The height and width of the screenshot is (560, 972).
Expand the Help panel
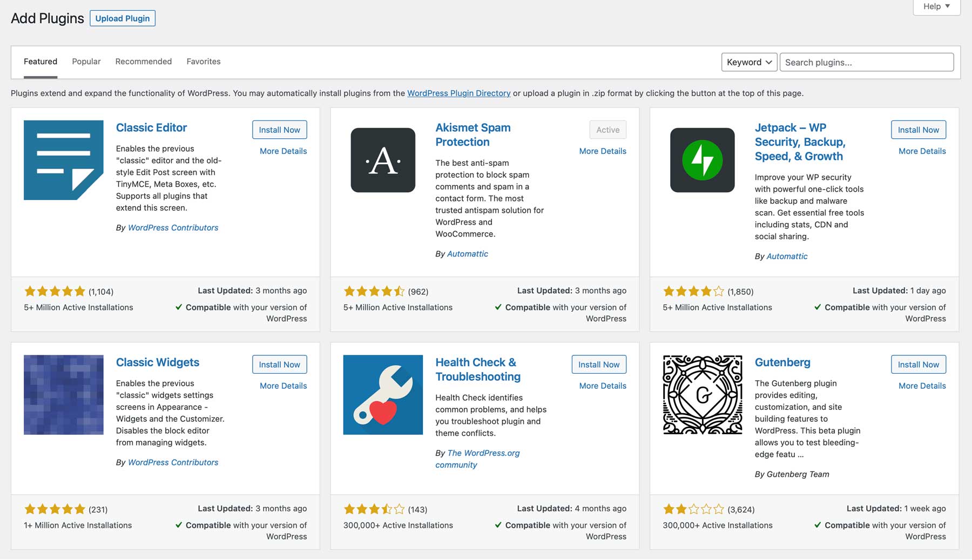click(936, 6)
